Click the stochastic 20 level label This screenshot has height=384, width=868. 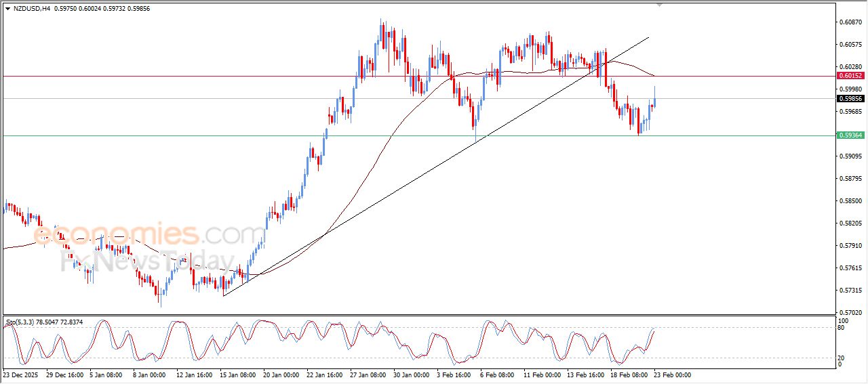pos(842,358)
